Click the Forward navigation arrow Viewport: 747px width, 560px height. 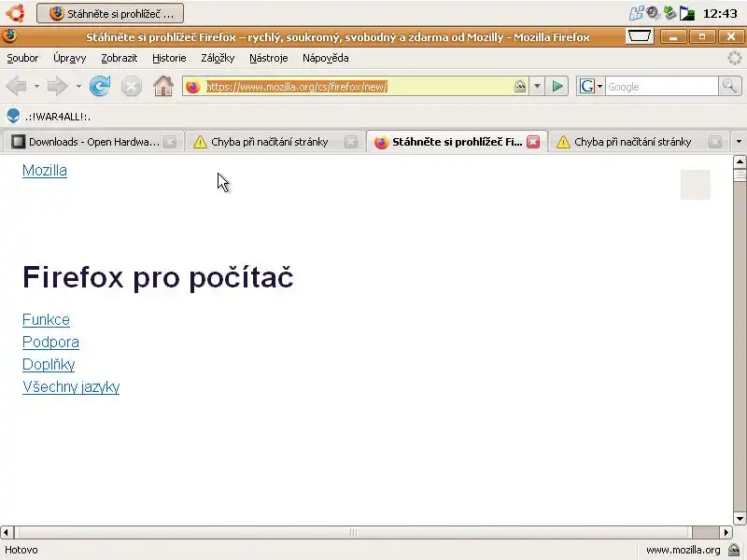(57, 87)
